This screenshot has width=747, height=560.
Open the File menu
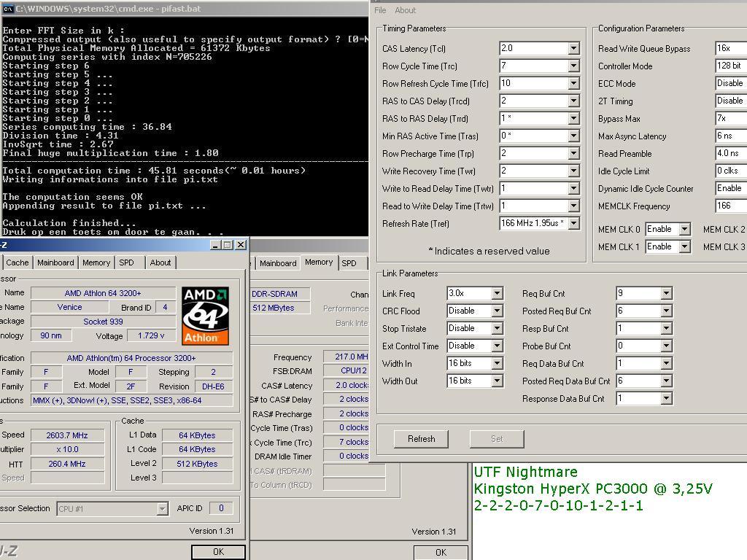tap(380, 10)
